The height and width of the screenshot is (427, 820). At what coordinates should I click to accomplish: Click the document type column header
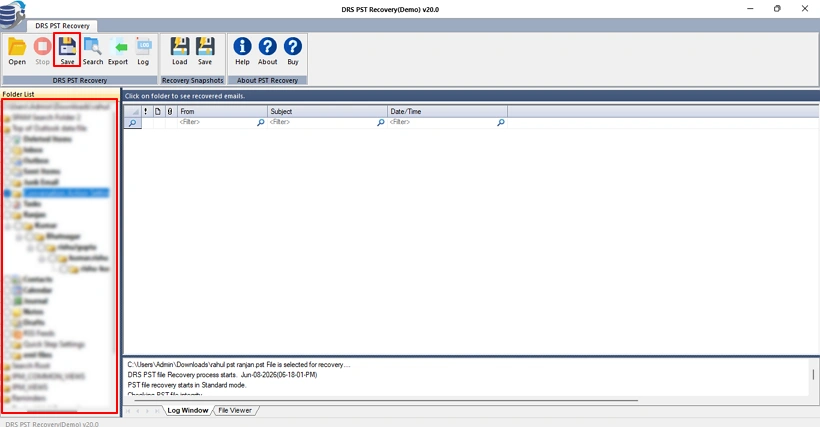tap(157, 111)
